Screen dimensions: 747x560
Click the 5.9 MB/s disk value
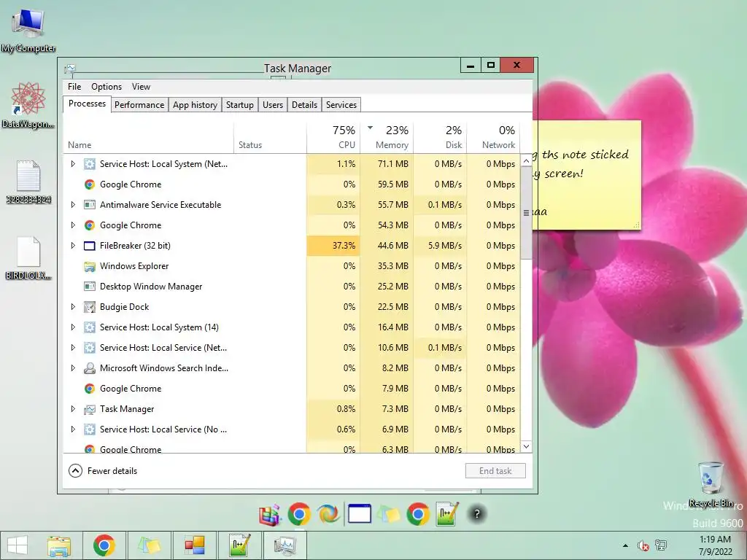pyautogui.click(x=445, y=246)
